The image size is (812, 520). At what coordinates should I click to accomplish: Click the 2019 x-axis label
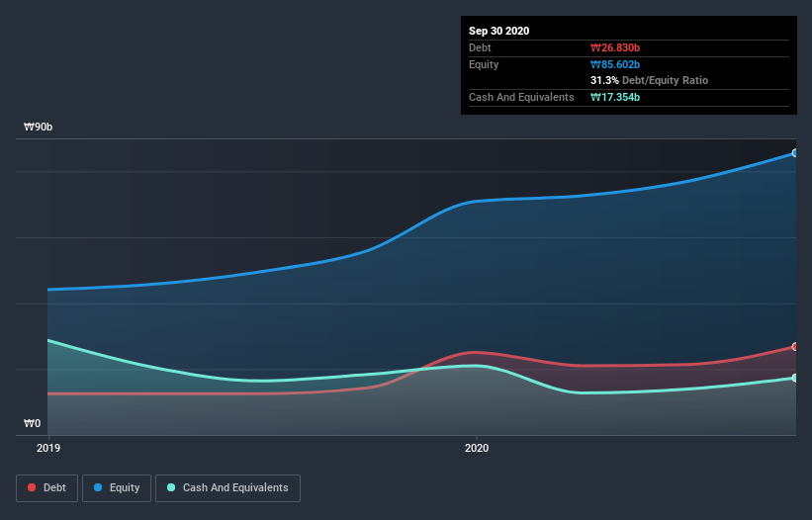pyautogui.click(x=48, y=448)
